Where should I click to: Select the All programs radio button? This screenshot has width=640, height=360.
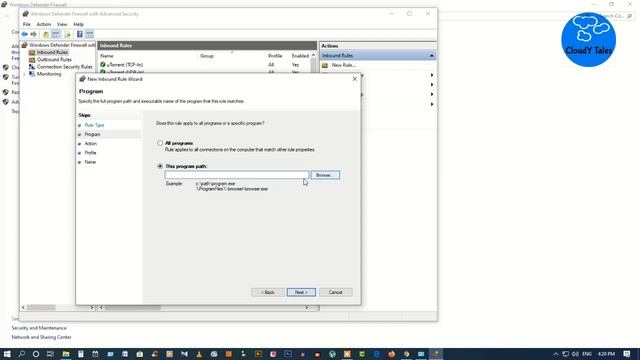tap(160, 143)
